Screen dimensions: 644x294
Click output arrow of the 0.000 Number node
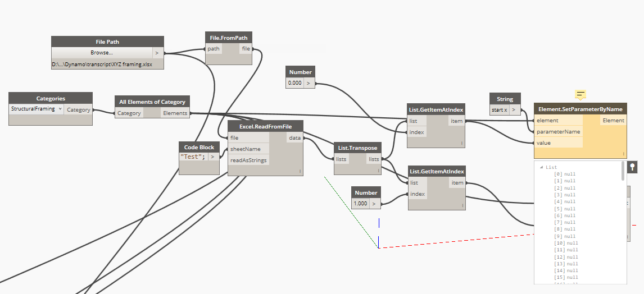(x=309, y=83)
